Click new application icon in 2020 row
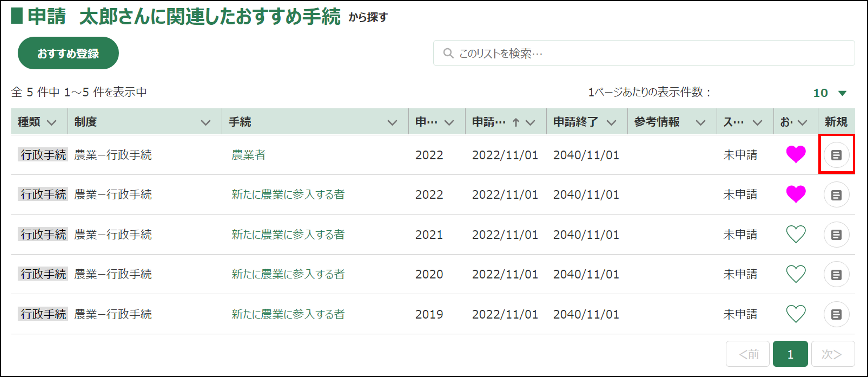 [x=836, y=274]
